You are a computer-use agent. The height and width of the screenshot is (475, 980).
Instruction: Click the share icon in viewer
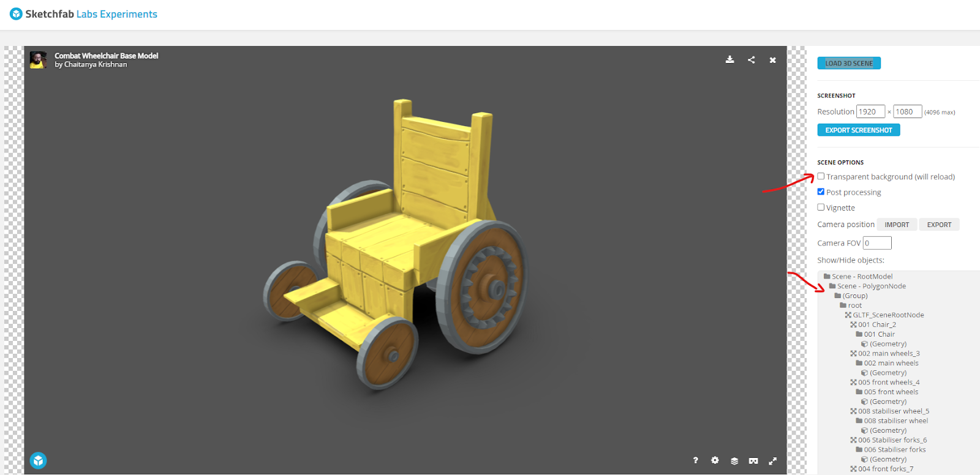[751, 59]
